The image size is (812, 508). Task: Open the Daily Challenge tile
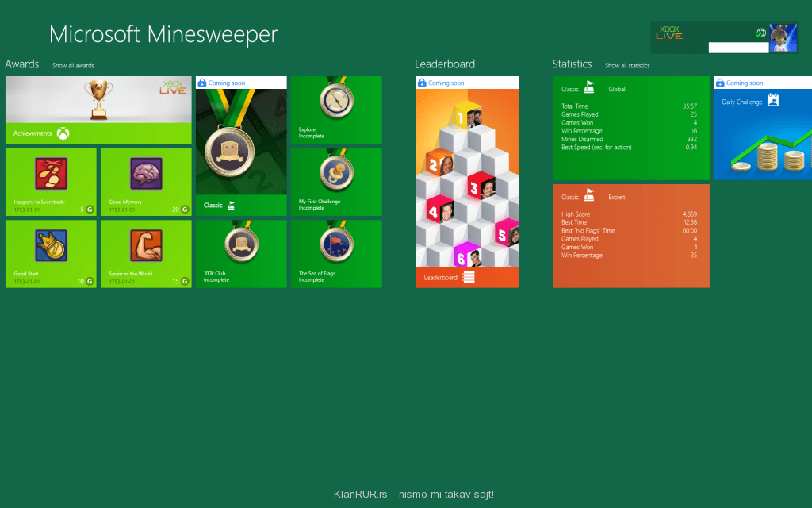click(762, 133)
